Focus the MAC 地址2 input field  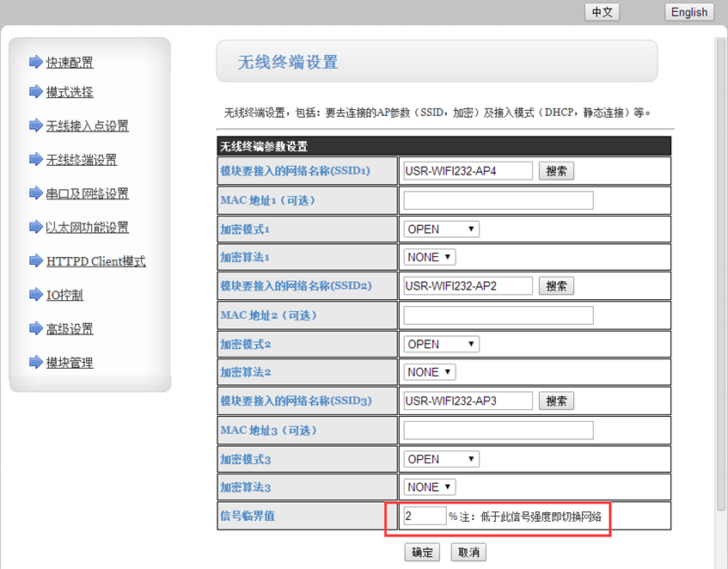coord(499,315)
